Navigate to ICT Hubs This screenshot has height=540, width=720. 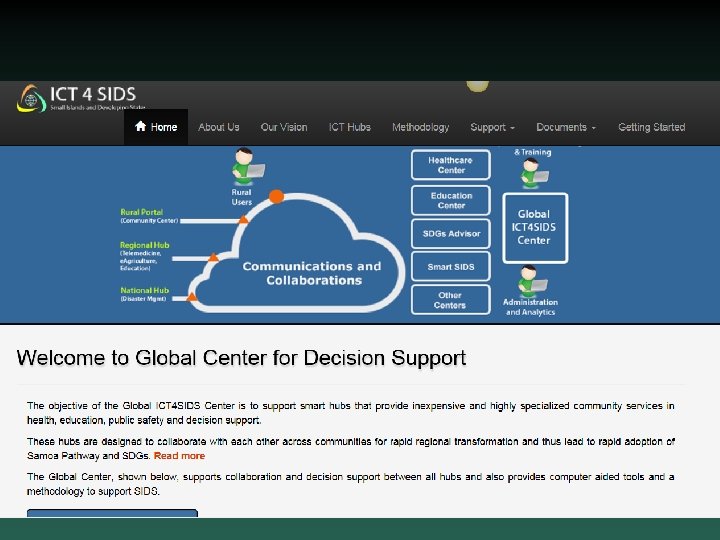[x=349, y=127]
